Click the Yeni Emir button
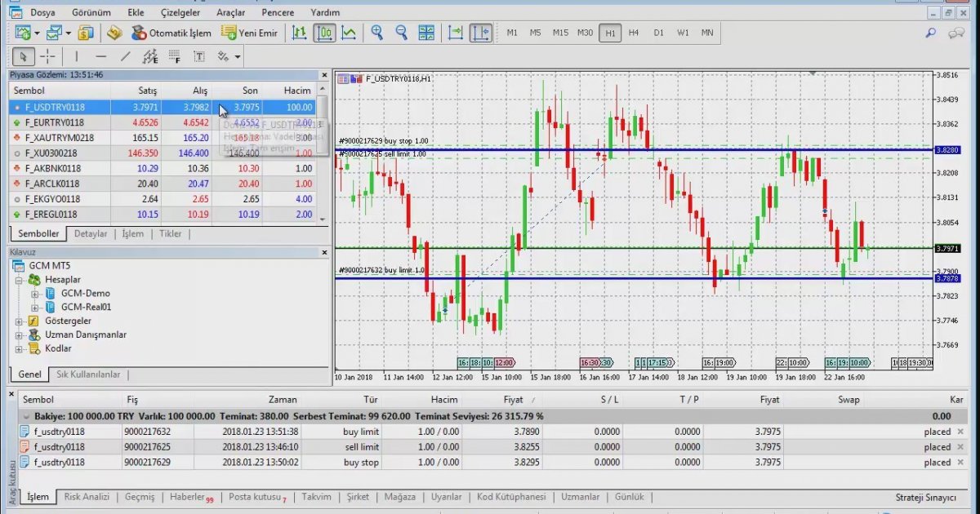The height and width of the screenshot is (514, 980). point(250,33)
